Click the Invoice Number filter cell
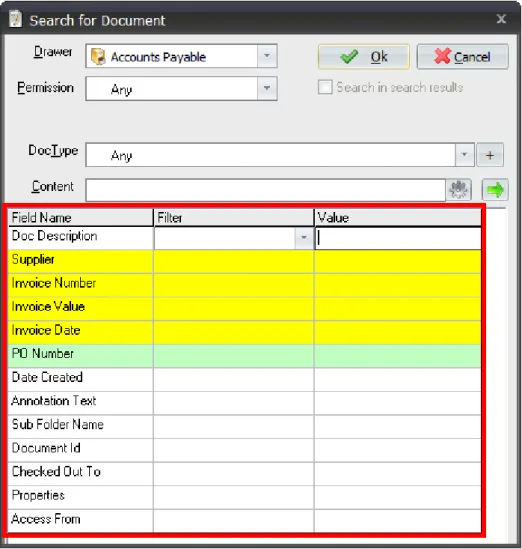Image resolution: width=522 pixels, height=549 pixels. [234, 285]
